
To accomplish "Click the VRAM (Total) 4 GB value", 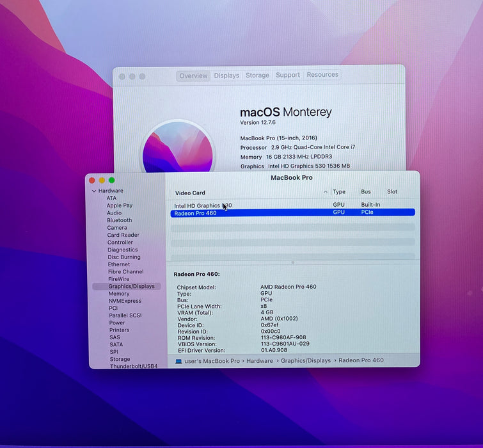I will (267, 312).
